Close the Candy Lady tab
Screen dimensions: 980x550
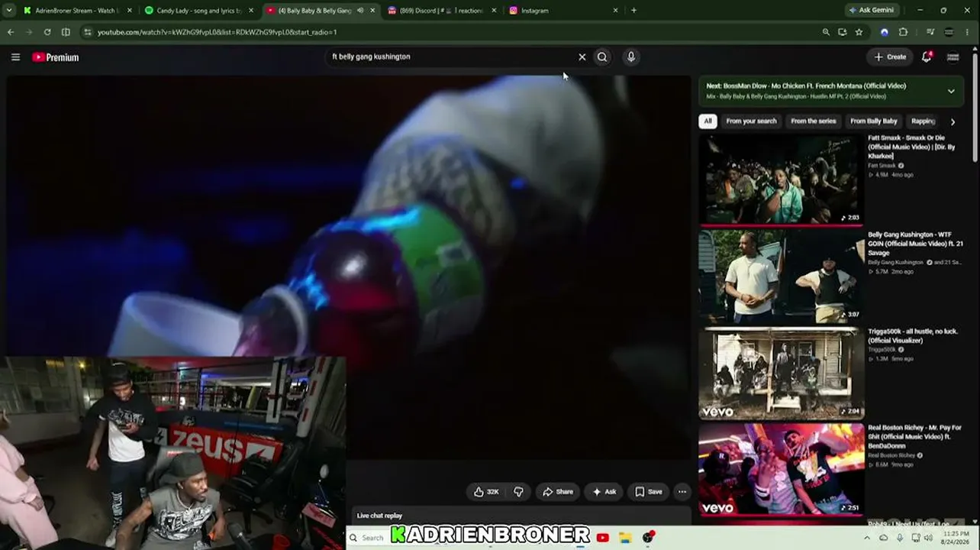tap(251, 11)
